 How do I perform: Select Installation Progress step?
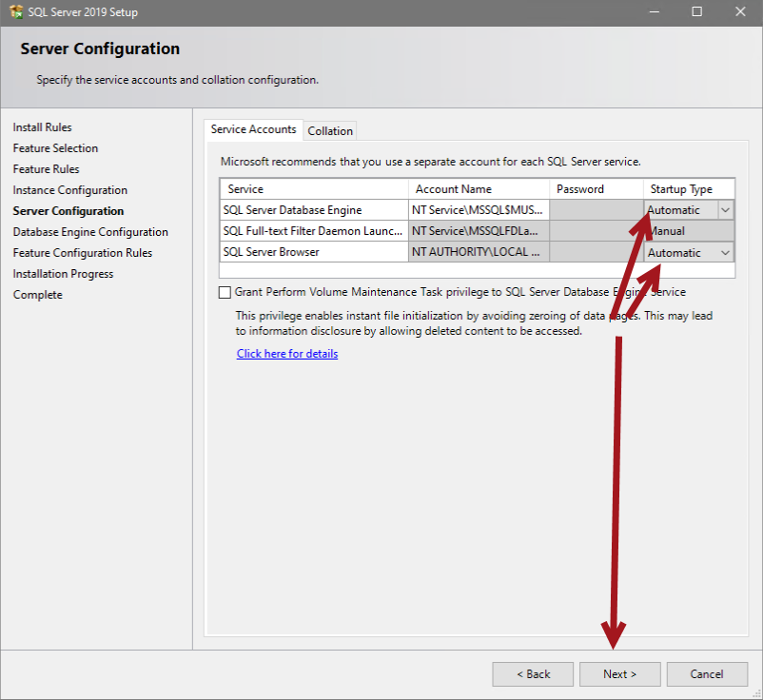pos(63,274)
